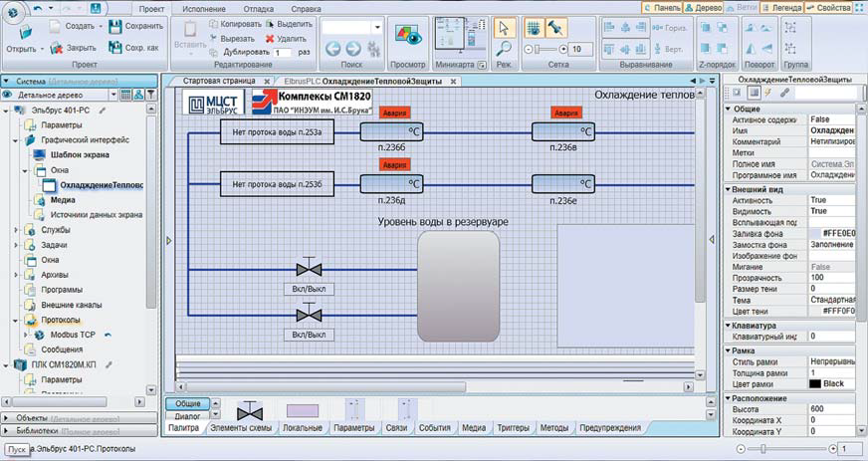
Task: Click the search forward arrow icon
Action: [x=353, y=49]
